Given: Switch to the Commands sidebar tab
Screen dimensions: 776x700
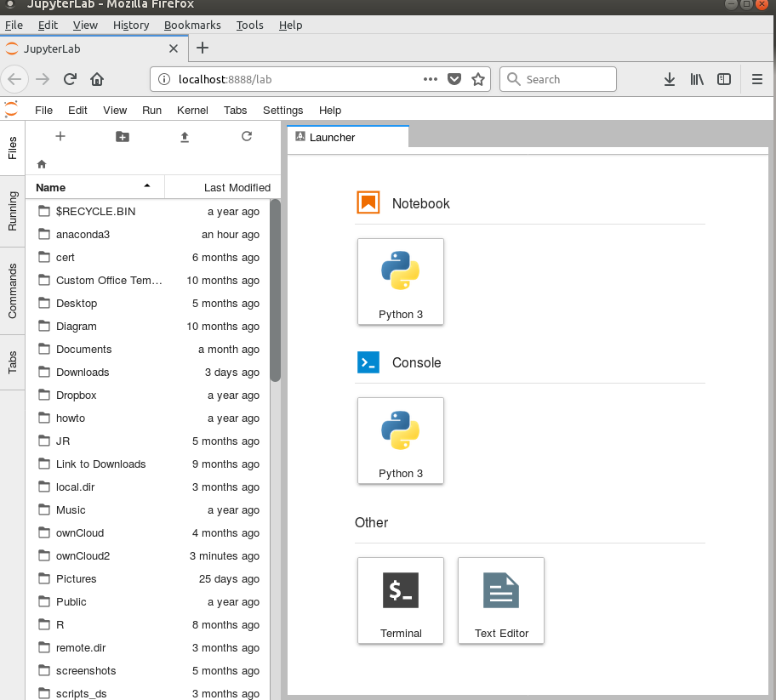Looking at the screenshot, I should [x=13, y=291].
